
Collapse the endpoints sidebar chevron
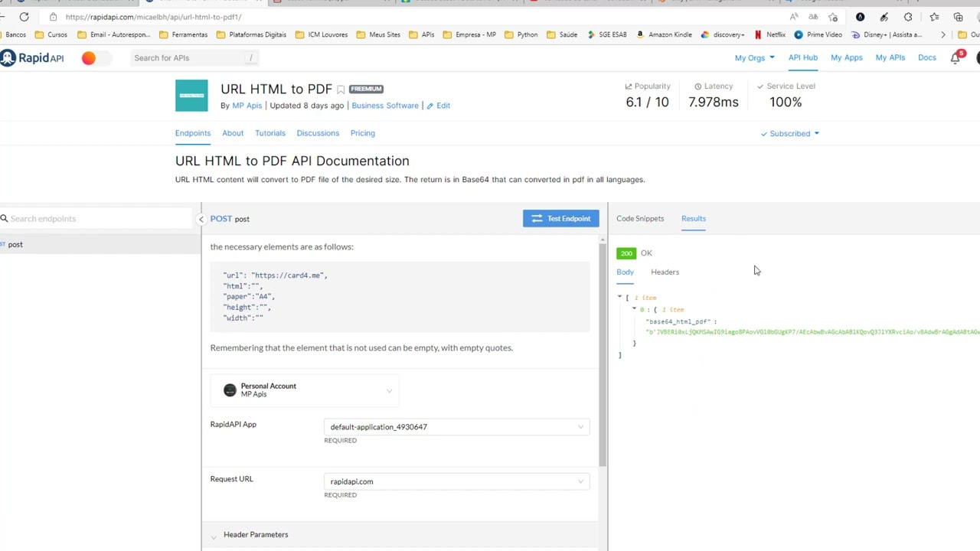201,220
